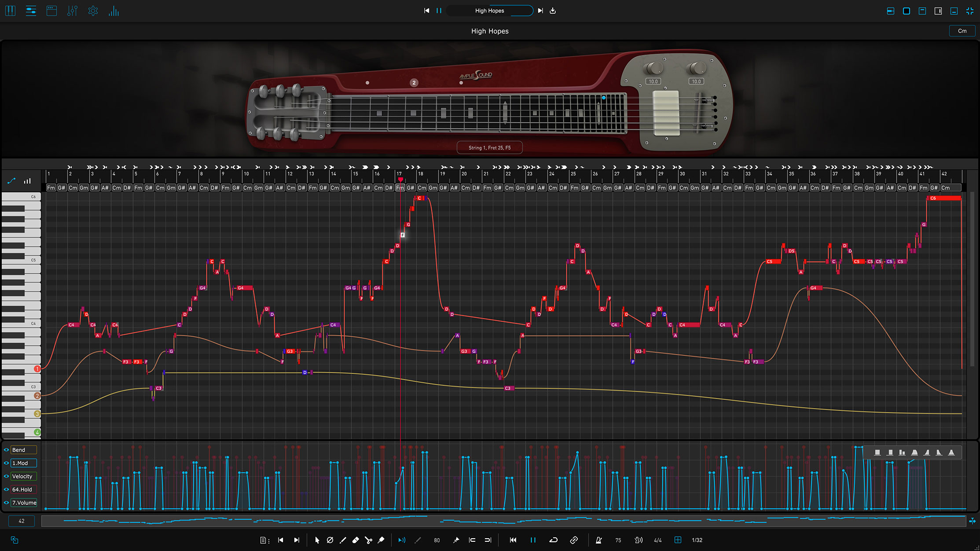The image size is (980, 551).
Task: Open the 1/32 grid quantize dropdown
Action: click(x=697, y=540)
